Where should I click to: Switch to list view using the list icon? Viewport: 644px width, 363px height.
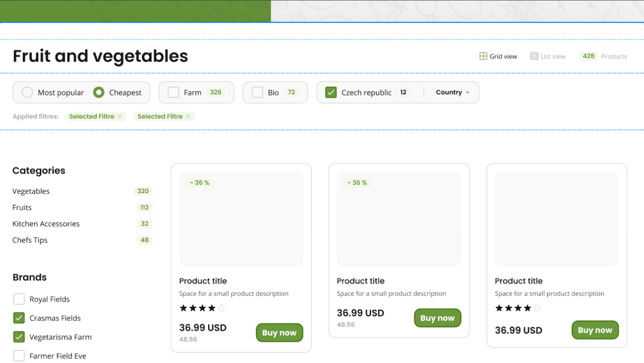534,56
